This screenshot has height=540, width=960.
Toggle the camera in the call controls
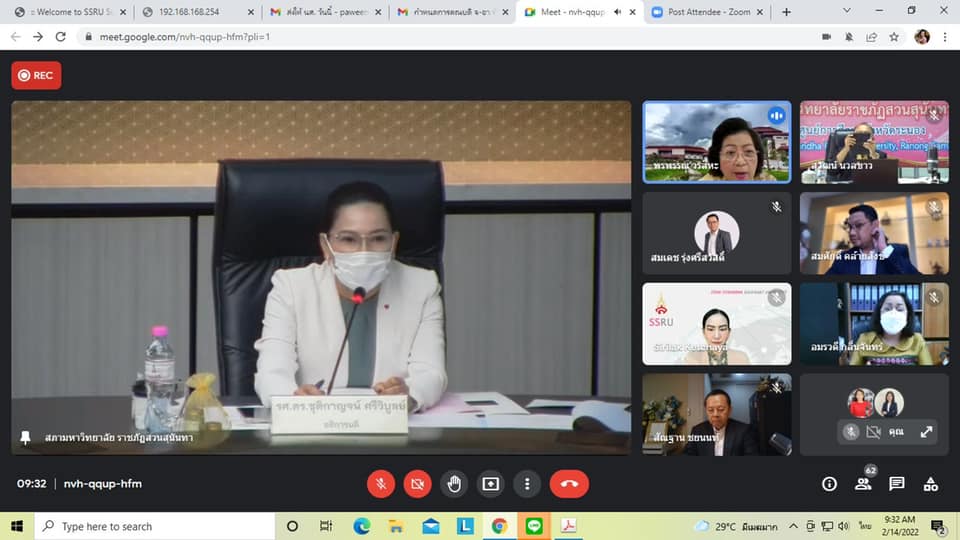[x=417, y=484]
